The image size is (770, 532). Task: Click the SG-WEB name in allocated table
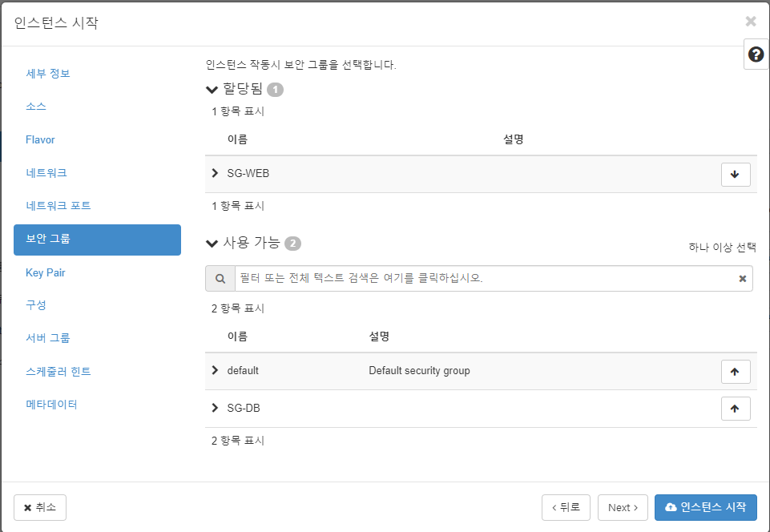248,173
